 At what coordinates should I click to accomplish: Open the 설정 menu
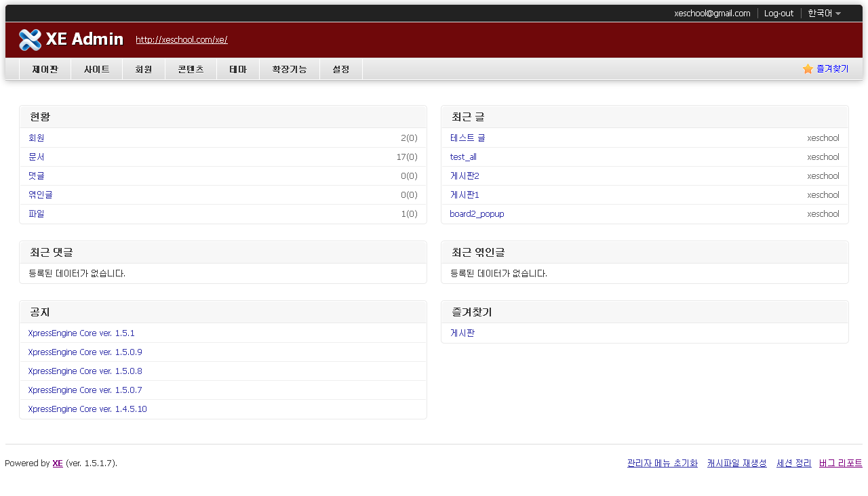click(341, 68)
